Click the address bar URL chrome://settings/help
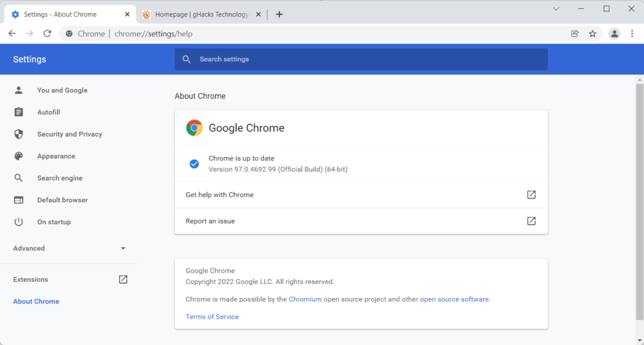Viewport: 644px width, 345px height. [x=153, y=34]
